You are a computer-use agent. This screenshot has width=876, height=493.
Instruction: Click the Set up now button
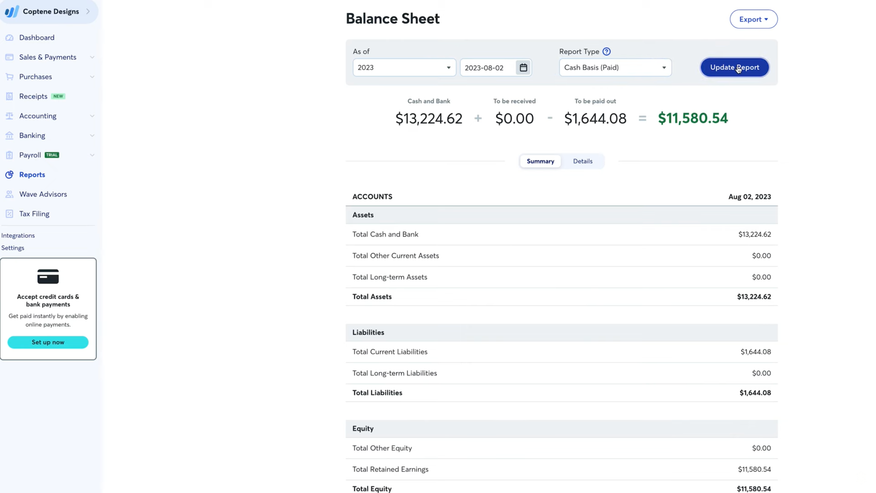coord(48,342)
